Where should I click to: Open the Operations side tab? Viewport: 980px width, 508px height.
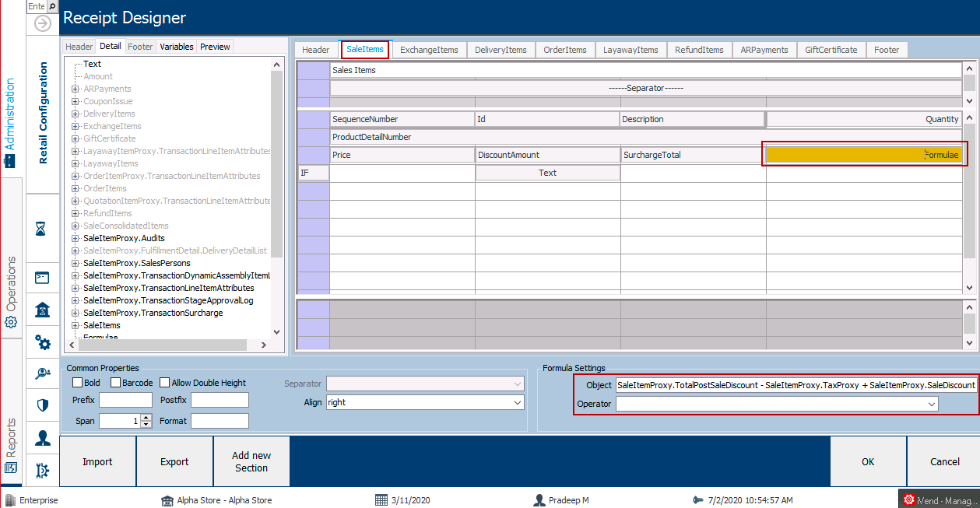pyautogui.click(x=11, y=292)
